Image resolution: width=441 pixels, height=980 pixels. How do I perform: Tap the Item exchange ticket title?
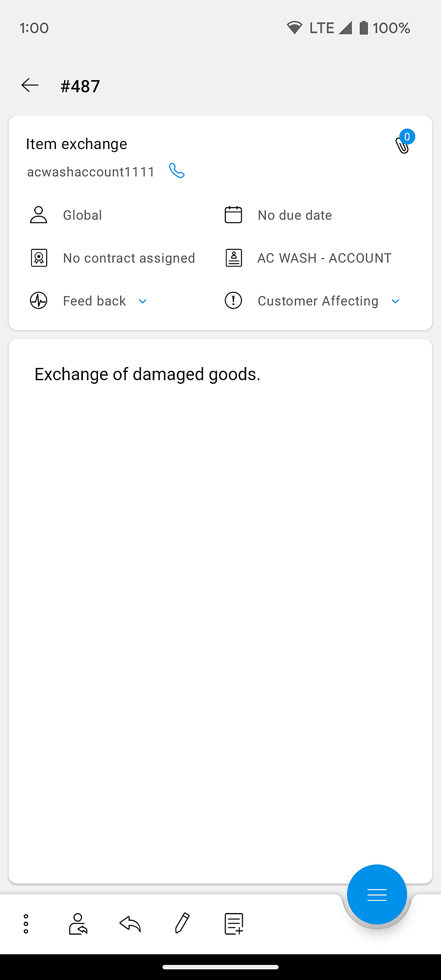[x=77, y=144]
